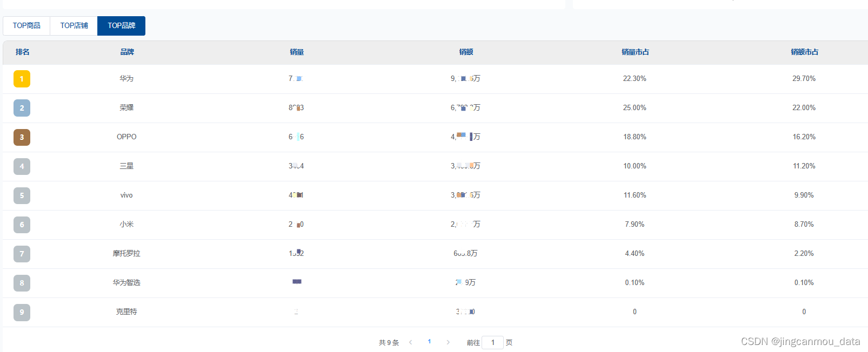Go to previous page arrow

tap(411, 342)
